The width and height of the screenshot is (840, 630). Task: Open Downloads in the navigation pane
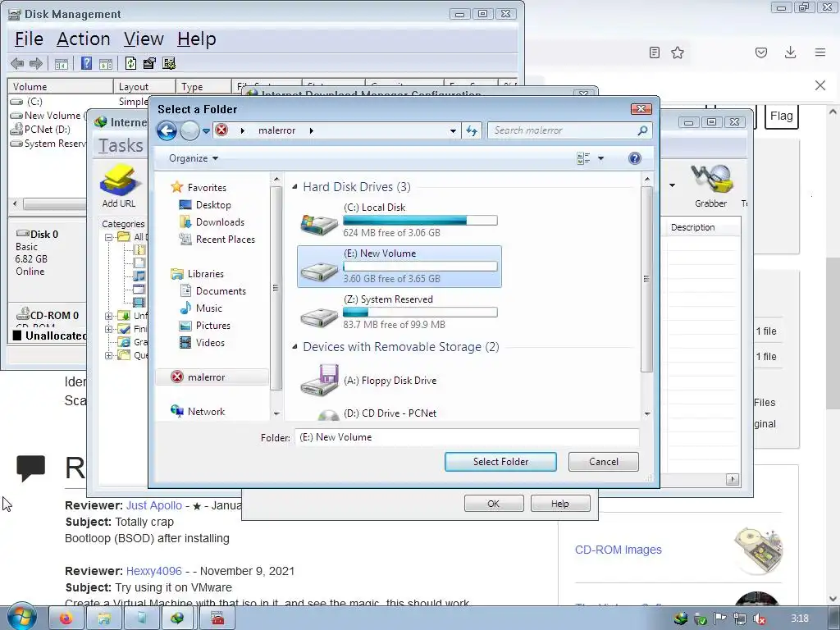point(220,221)
